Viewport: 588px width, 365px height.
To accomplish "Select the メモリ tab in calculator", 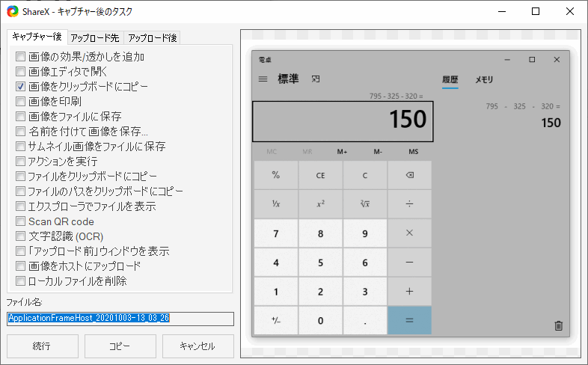I will (484, 79).
